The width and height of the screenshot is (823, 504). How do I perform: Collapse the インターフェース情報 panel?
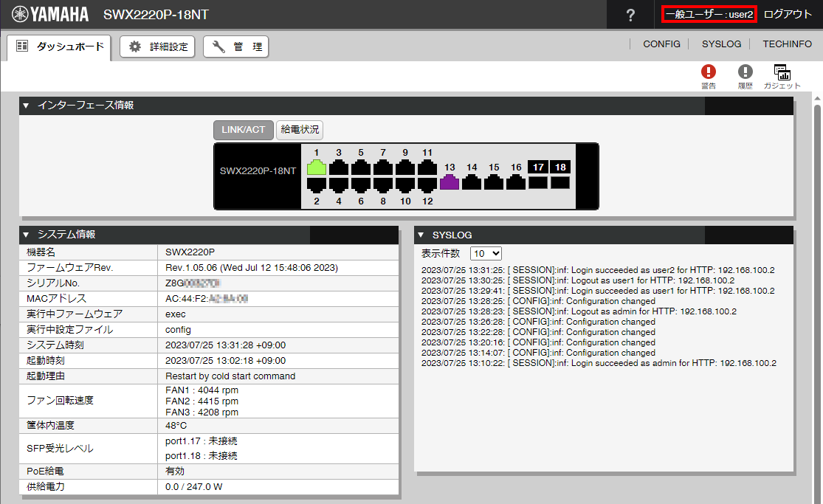click(x=26, y=106)
